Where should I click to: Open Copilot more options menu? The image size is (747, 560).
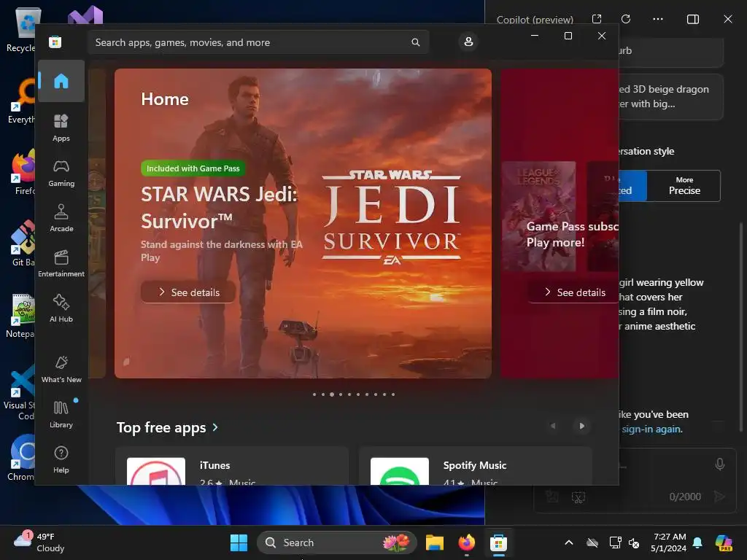point(658,19)
